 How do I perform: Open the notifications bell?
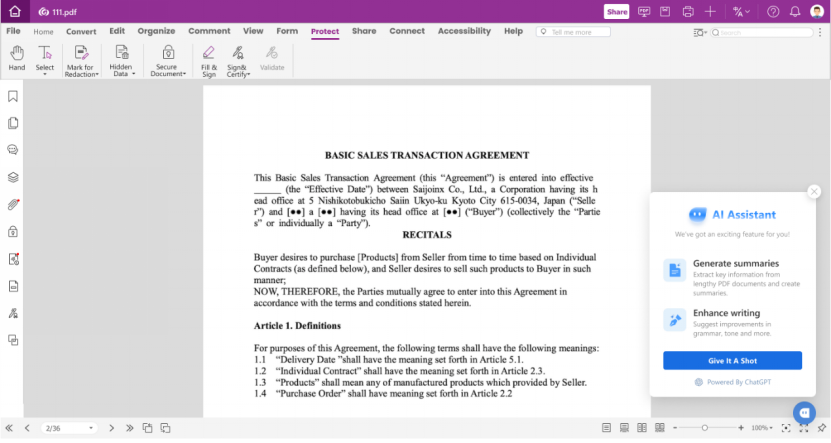[x=794, y=12]
